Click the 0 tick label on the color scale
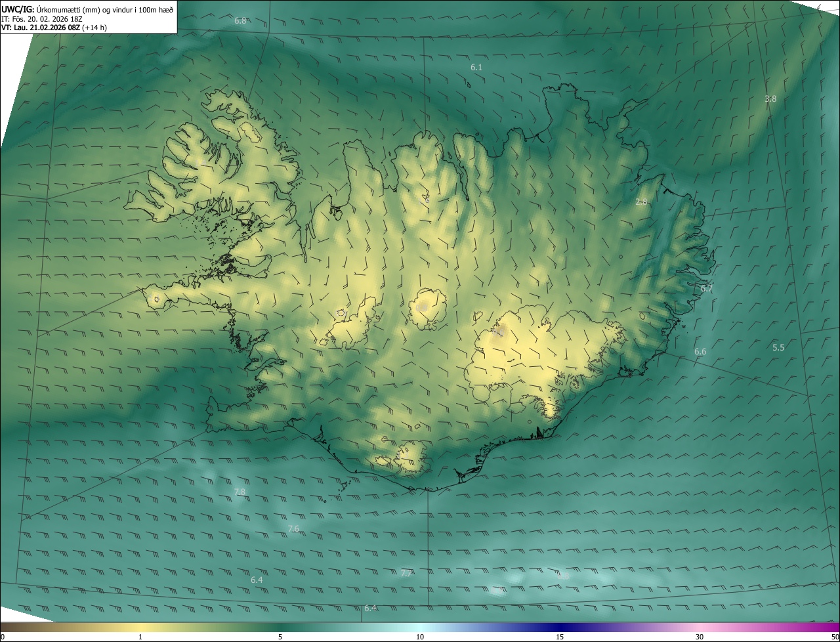 [3, 637]
